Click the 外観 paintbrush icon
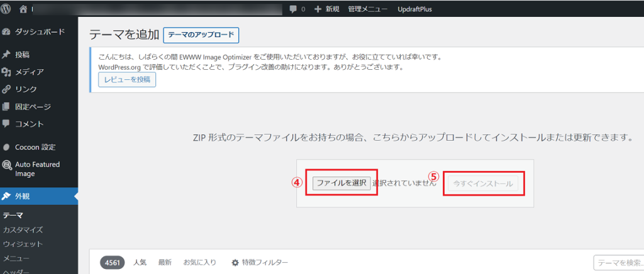644x274 pixels. tap(6, 196)
